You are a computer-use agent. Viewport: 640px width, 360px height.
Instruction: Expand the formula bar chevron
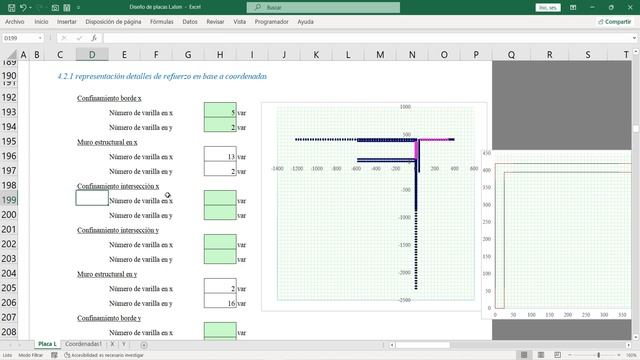pyautogui.click(x=634, y=38)
